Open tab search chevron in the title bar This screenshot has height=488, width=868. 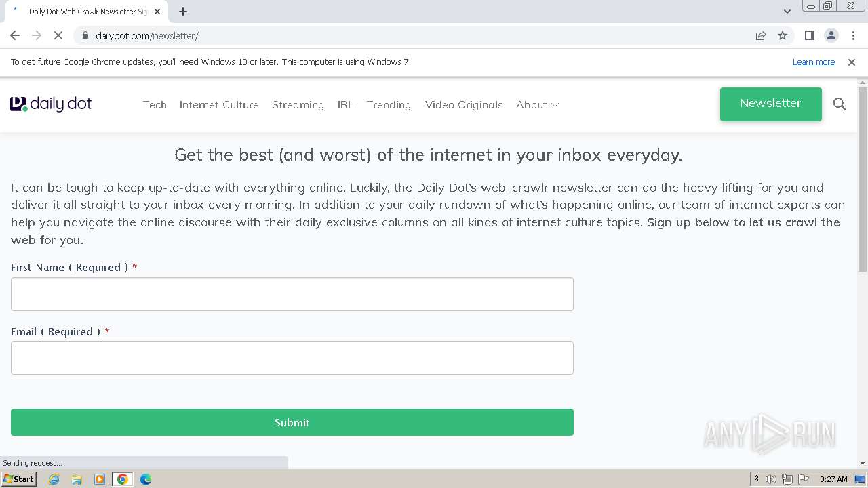787,12
